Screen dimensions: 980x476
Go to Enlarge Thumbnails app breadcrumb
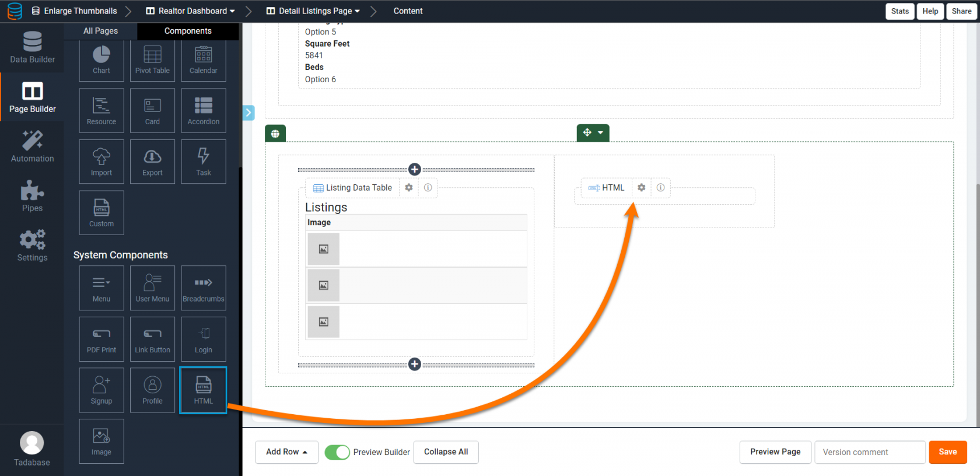[x=74, y=11]
